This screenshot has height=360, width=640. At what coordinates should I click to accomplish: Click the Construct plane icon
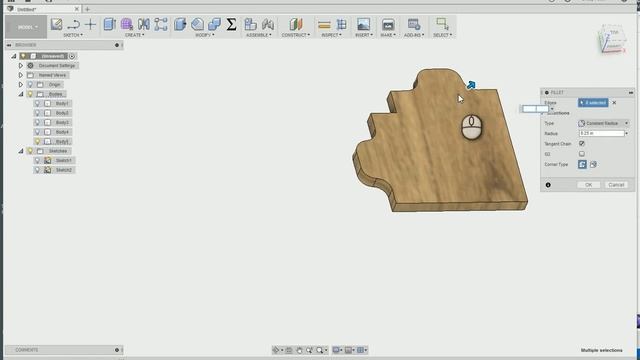(x=296, y=24)
